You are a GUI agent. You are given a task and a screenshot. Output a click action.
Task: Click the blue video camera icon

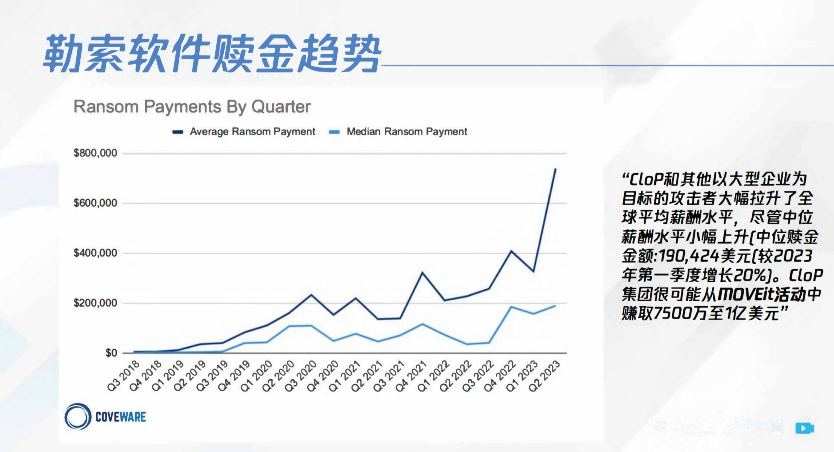(x=803, y=427)
